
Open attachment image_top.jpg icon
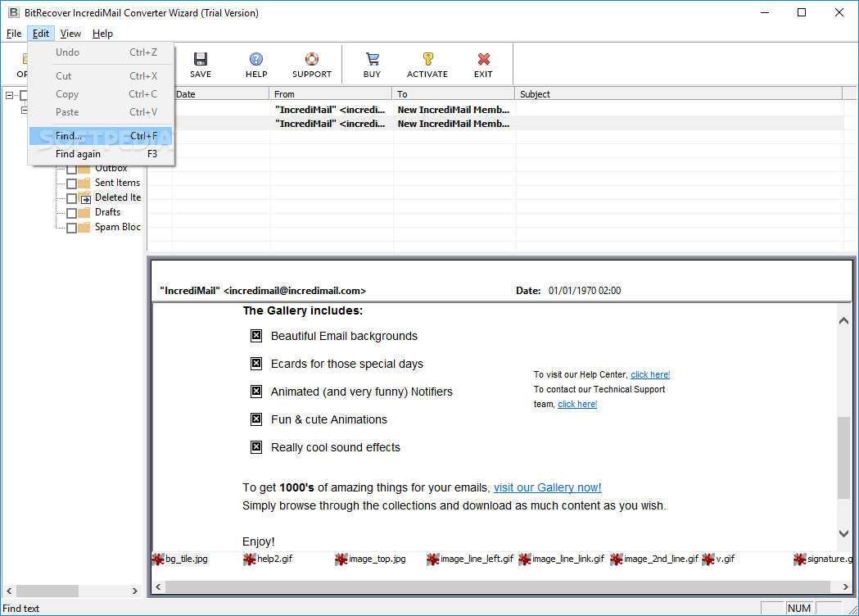(341, 559)
